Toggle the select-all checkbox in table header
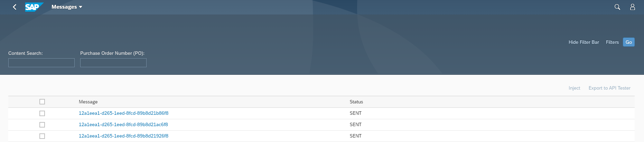644x142 pixels. pos(42,102)
